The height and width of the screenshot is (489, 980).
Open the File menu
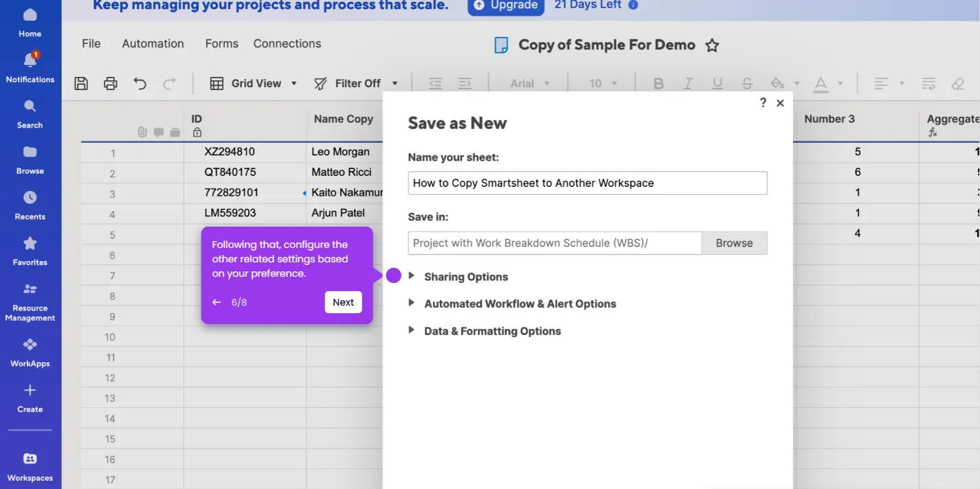pos(91,43)
